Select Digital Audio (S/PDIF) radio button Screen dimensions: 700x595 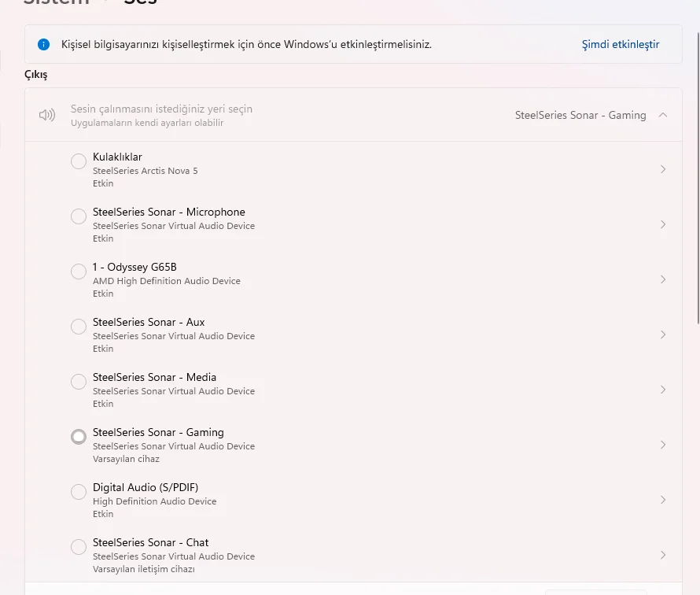tap(79, 491)
